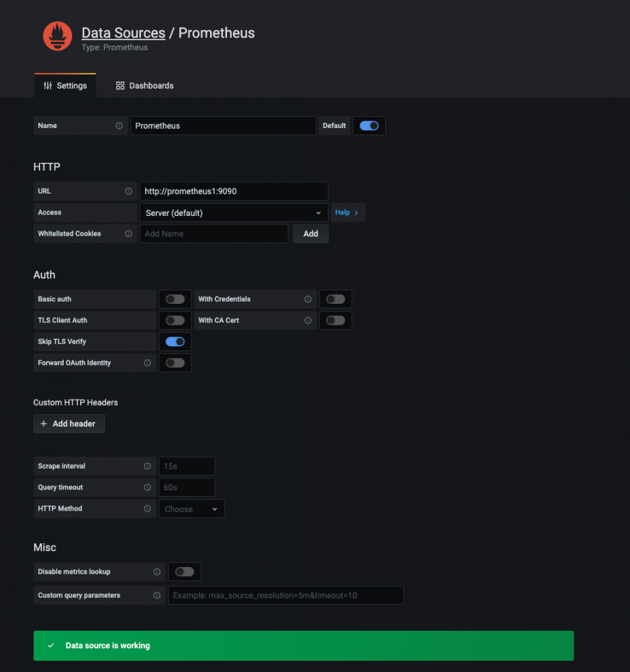Click the 'Type: Prometheus' subtitle text
The width and height of the screenshot is (630, 672).
point(114,47)
